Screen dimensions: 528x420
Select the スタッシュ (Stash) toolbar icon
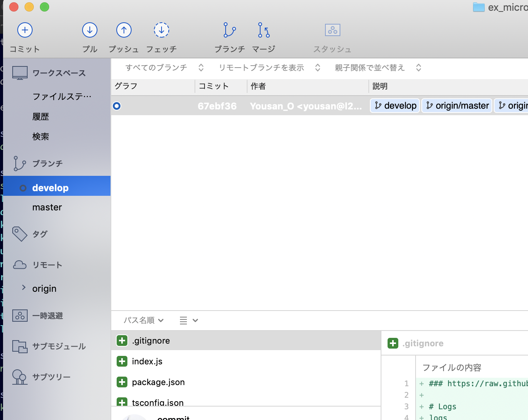point(332,30)
